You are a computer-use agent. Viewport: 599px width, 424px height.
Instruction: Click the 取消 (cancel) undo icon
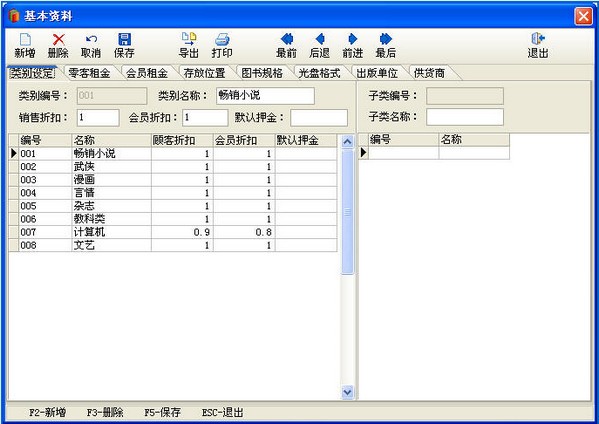click(91, 39)
